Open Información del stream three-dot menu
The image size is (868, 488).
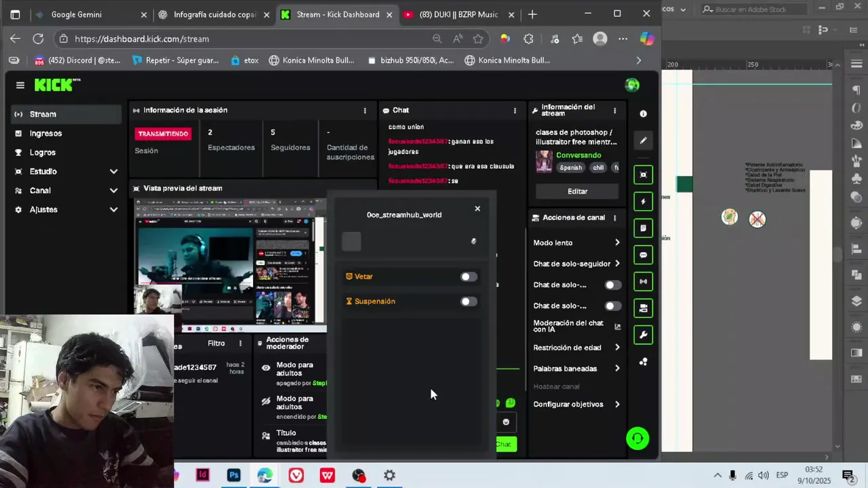pyautogui.click(x=615, y=110)
